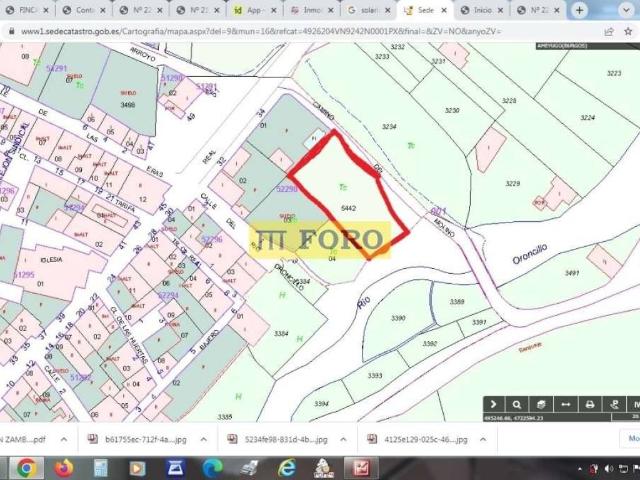640x480 pixels.
Task: Show hidden system tray icons
Action: coord(580,469)
